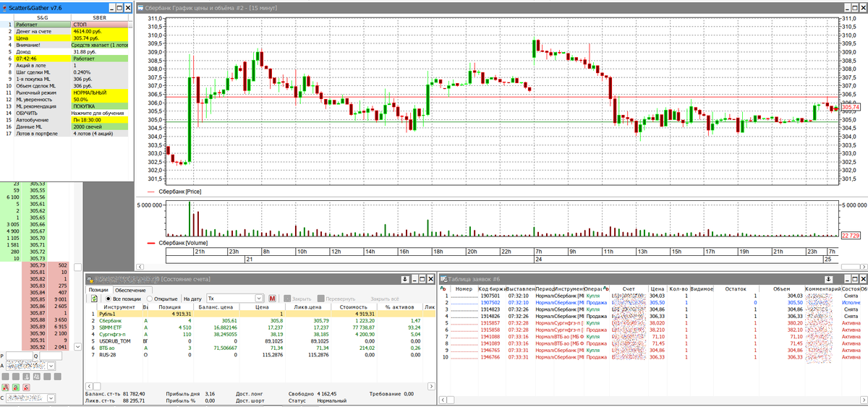Open system menu icon of Состояние счета window
The height and width of the screenshot is (407, 868).
pyautogui.click(x=89, y=278)
